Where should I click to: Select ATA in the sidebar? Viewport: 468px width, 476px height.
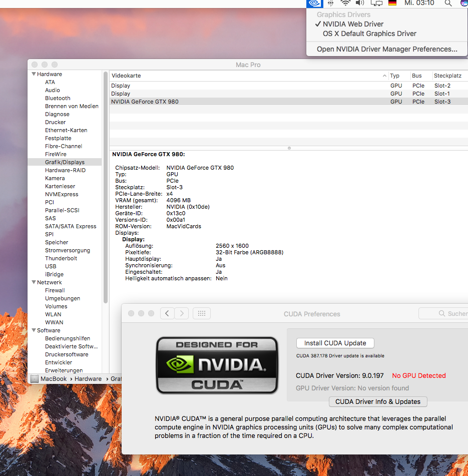click(x=50, y=82)
